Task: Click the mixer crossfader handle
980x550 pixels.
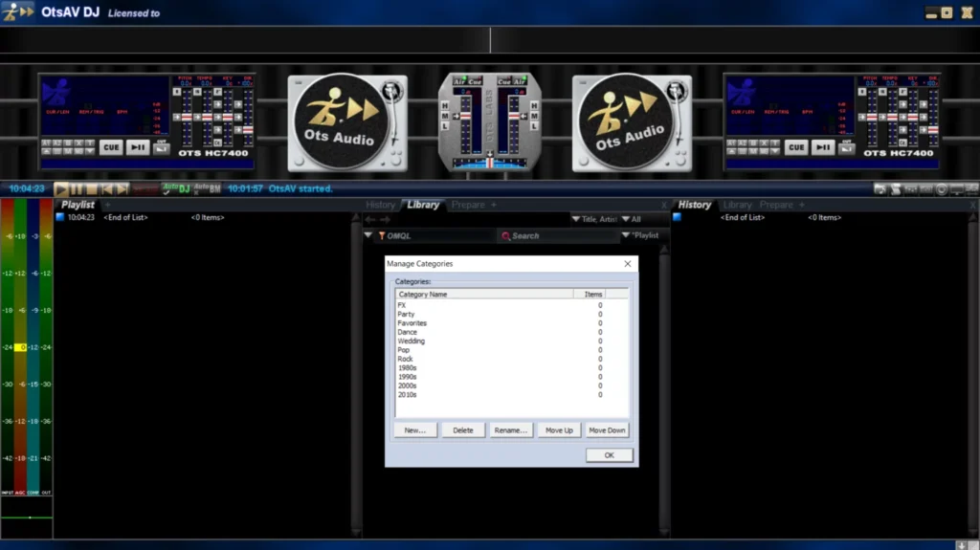Action: [x=490, y=163]
